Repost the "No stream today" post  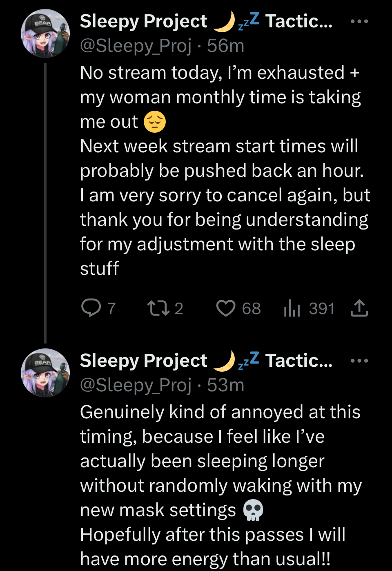tap(158, 308)
